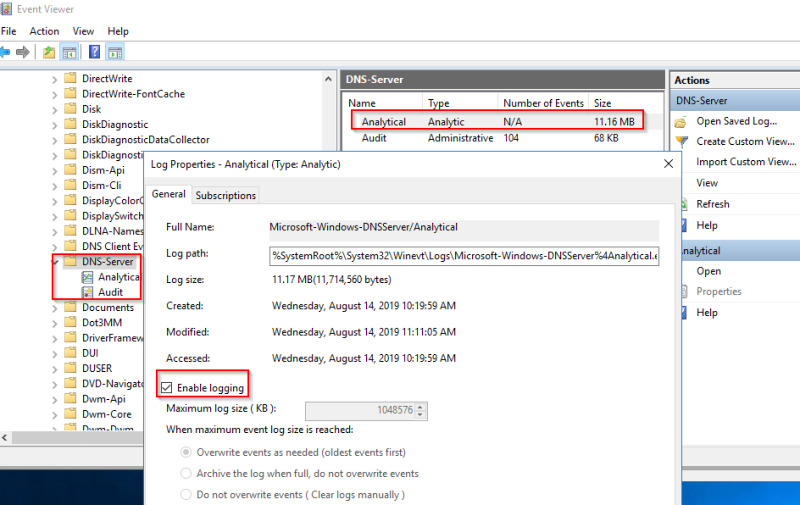Click the DUSER folder icon
800x505 pixels.
[x=70, y=368]
